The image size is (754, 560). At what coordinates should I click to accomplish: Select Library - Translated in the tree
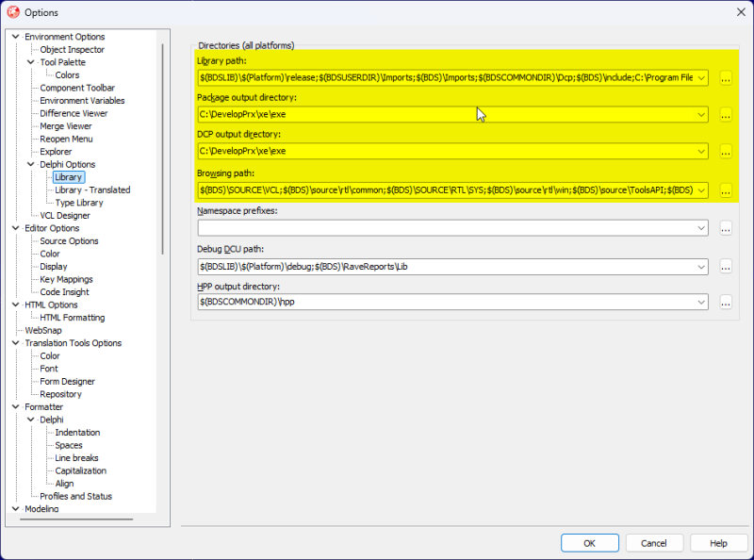click(x=92, y=190)
